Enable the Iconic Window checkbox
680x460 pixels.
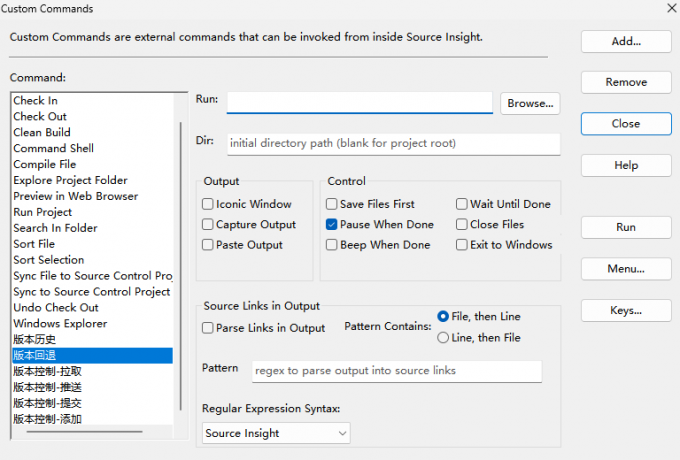(x=207, y=204)
